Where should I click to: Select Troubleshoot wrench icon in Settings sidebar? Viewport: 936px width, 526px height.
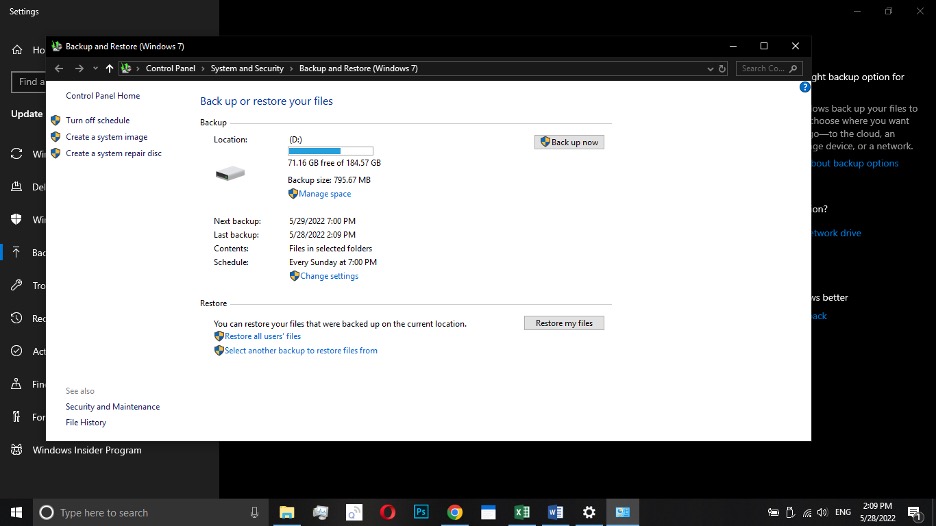(17, 285)
